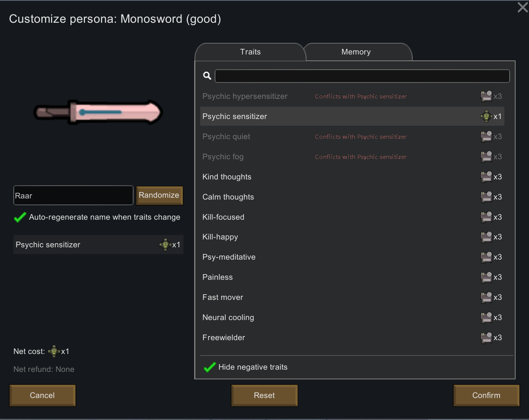The image size is (529, 420).
Task: Click the monosword weapon image
Action: [98, 112]
